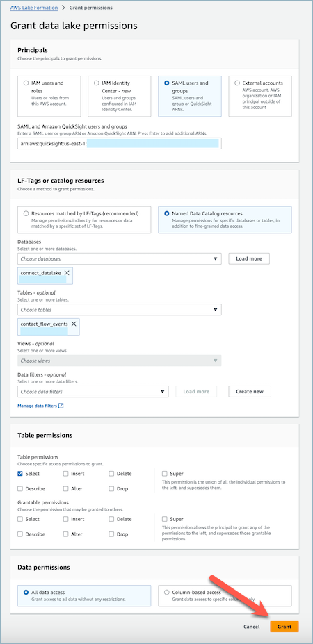Image resolution: width=313 pixels, height=644 pixels.
Task: Check the Super grantable permission
Action: 165,519
